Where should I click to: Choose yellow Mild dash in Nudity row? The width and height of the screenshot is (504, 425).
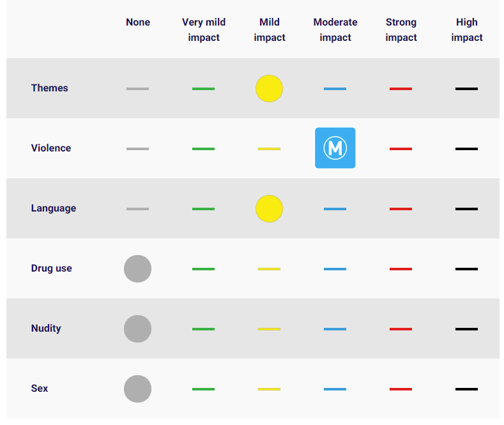269,329
